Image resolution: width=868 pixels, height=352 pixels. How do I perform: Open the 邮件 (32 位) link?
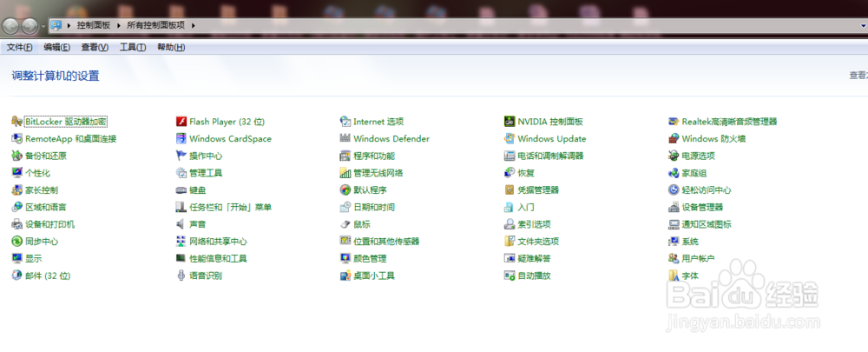click(48, 276)
